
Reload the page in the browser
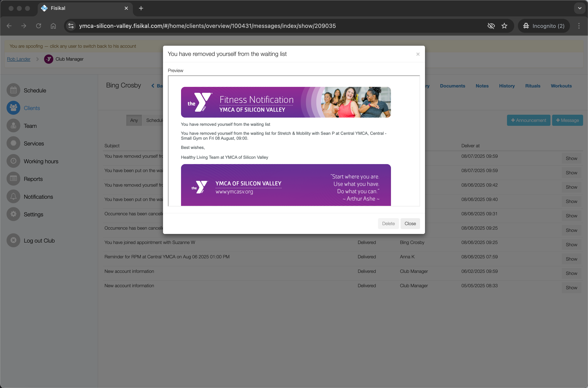click(38, 26)
